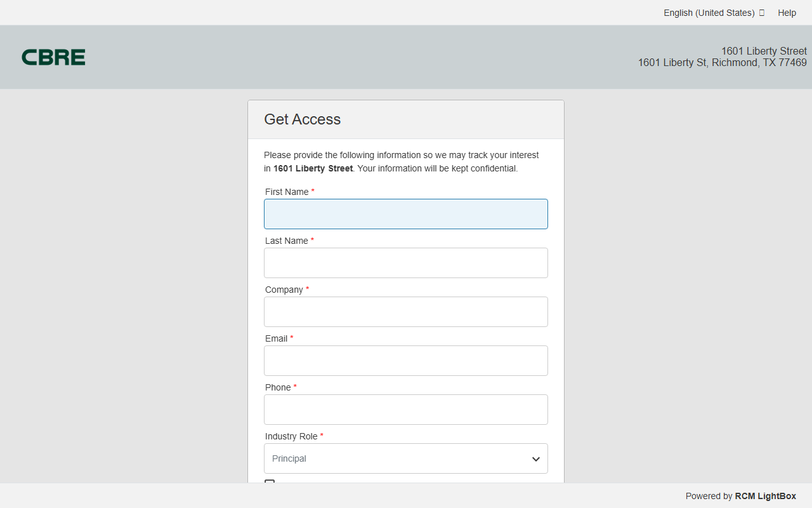
Task: Focus the First Name input field
Action: point(406,214)
